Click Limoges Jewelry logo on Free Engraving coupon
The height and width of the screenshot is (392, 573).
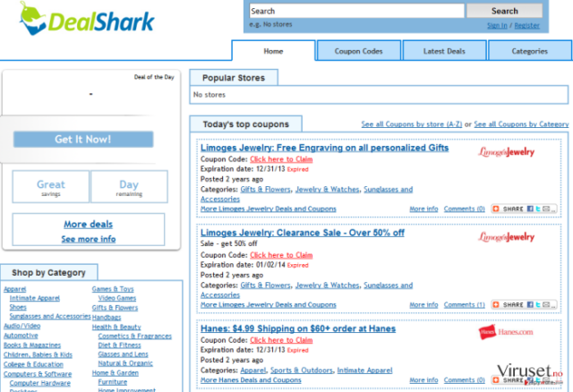(x=506, y=151)
